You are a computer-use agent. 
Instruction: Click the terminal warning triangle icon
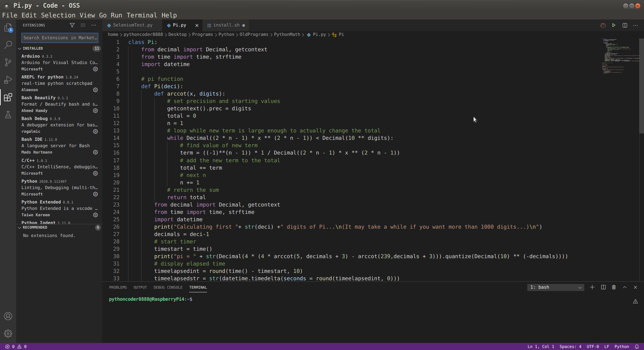coord(635,301)
